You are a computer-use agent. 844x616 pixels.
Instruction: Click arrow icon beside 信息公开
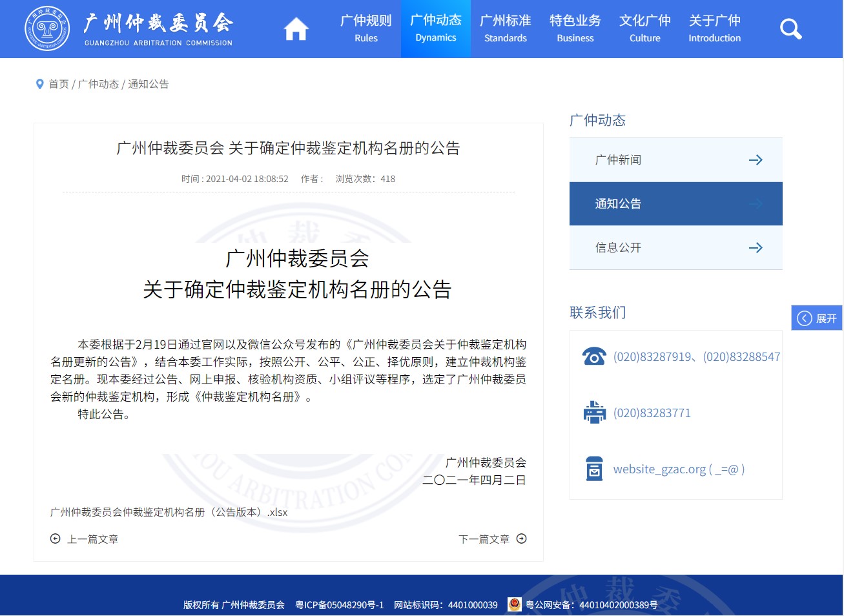[756, 247]
